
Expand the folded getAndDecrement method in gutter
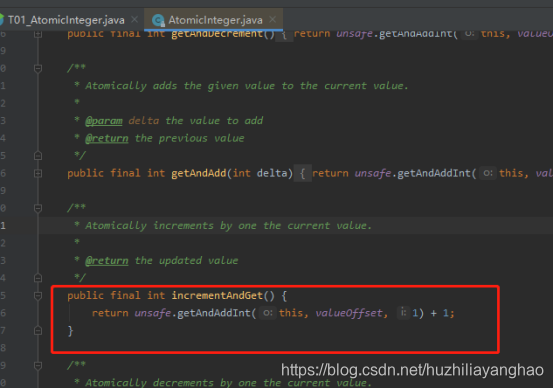[x=38, y=34]
